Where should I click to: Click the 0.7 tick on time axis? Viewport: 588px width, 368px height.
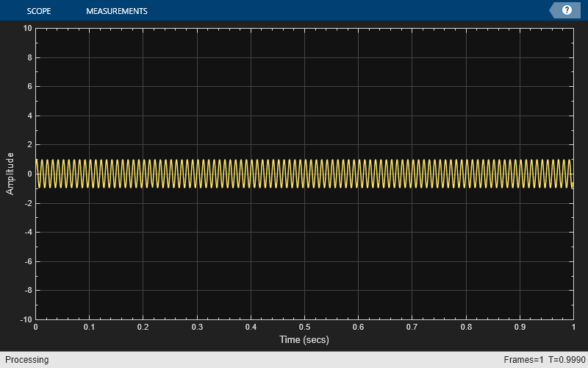[412, 327]
